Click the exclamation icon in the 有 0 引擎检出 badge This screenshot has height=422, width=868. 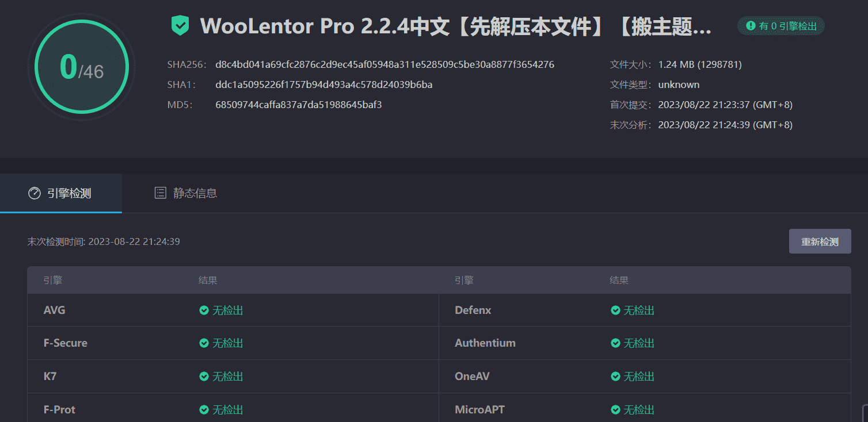click(751, 26)
